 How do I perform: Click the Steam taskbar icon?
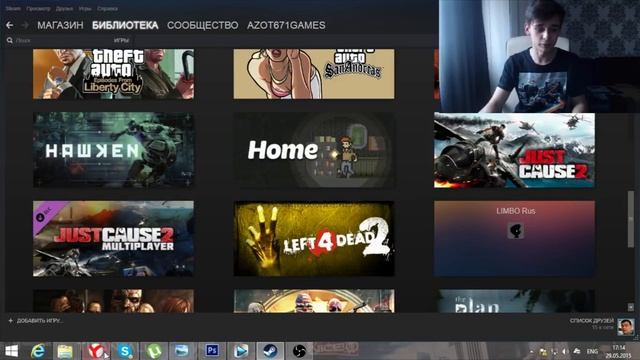(270, 351)
